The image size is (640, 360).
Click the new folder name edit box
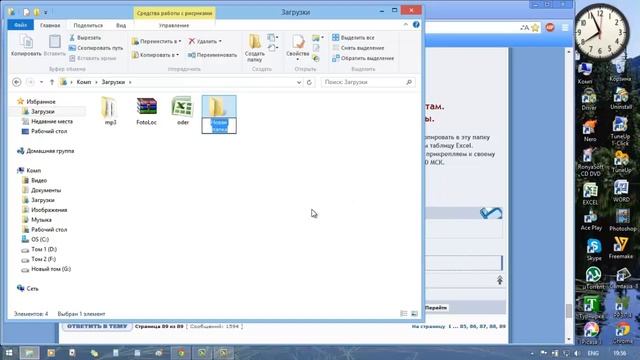tap(219, 126)
